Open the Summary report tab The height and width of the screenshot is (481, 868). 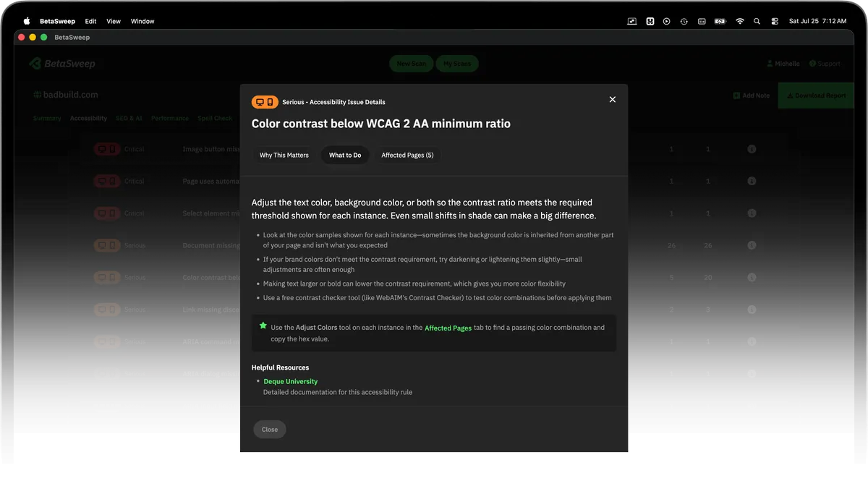(47, 118)
